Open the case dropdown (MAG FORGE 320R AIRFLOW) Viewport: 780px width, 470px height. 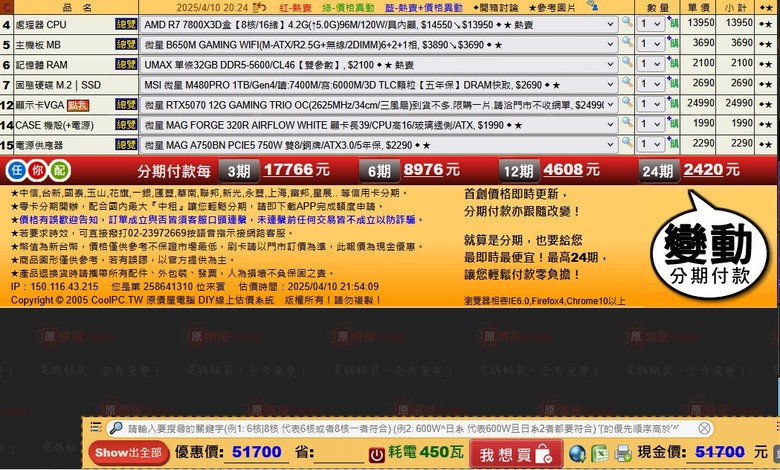click(x=379, y=125)
